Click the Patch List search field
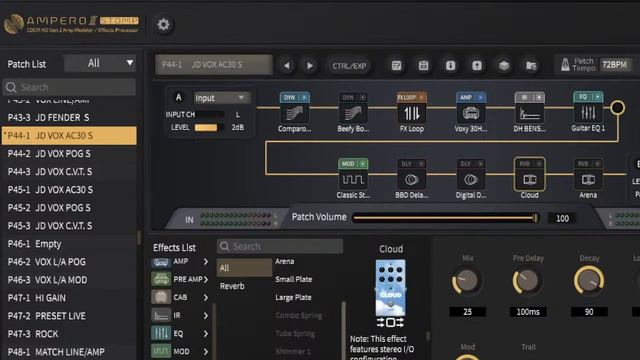The image size is (640, 360). 69,87
